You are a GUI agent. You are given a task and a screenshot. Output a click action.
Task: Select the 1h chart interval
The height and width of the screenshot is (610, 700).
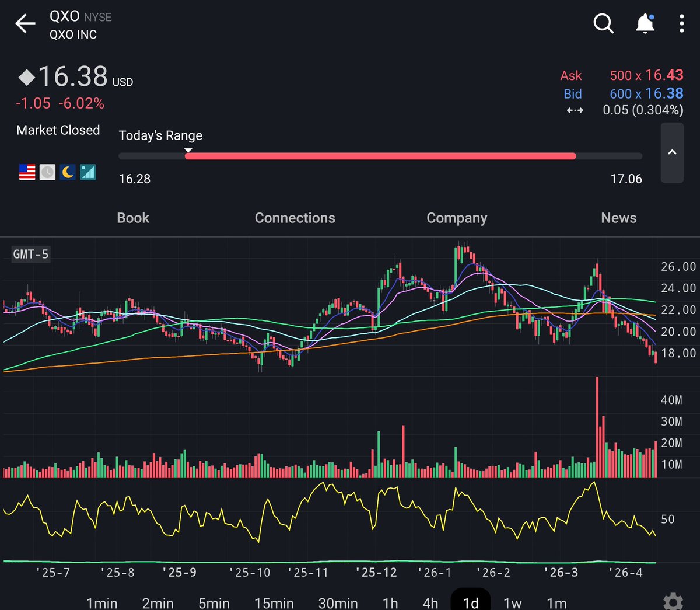point(390,602)
